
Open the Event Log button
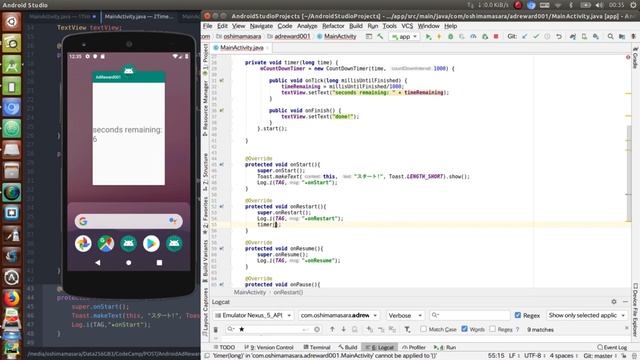point(612,347)
